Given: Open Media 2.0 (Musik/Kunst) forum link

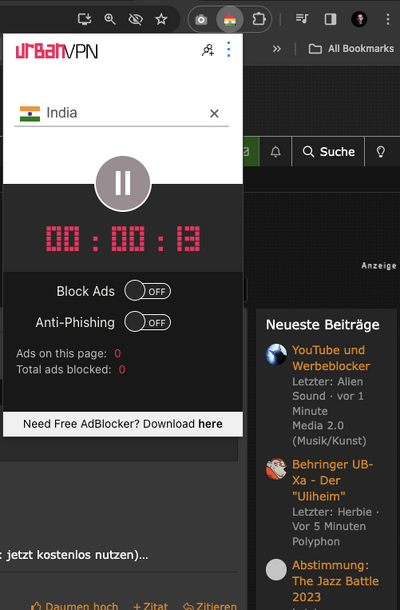Looking at the screenshot, I should point(329,433).
